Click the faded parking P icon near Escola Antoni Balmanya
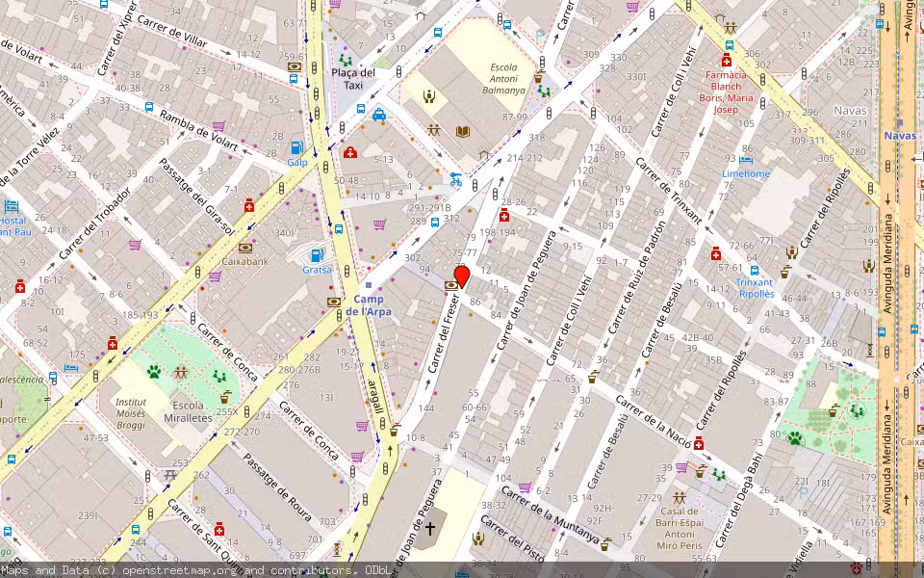The width and height of the screenshot is (924, 578). point(540,35)
